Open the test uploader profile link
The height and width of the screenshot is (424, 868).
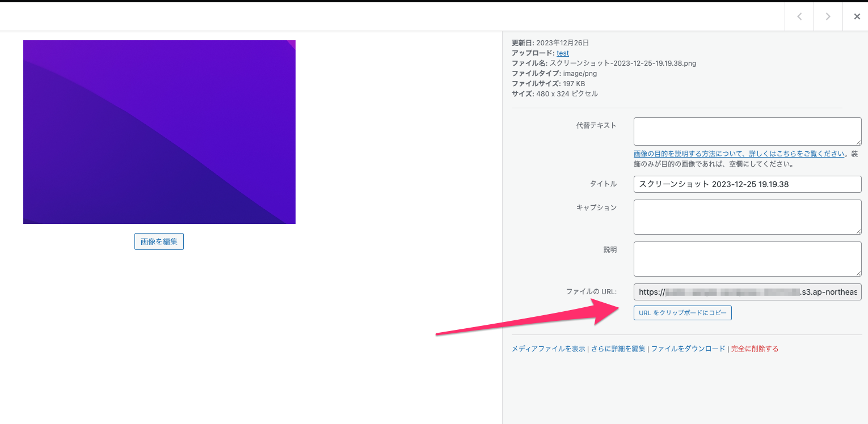tap(562, 53)
